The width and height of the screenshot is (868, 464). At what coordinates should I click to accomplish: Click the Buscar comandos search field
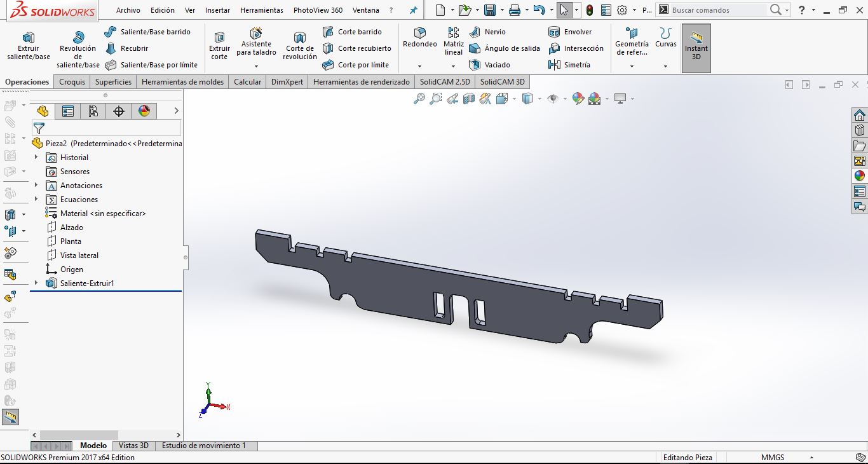[719, 10]
